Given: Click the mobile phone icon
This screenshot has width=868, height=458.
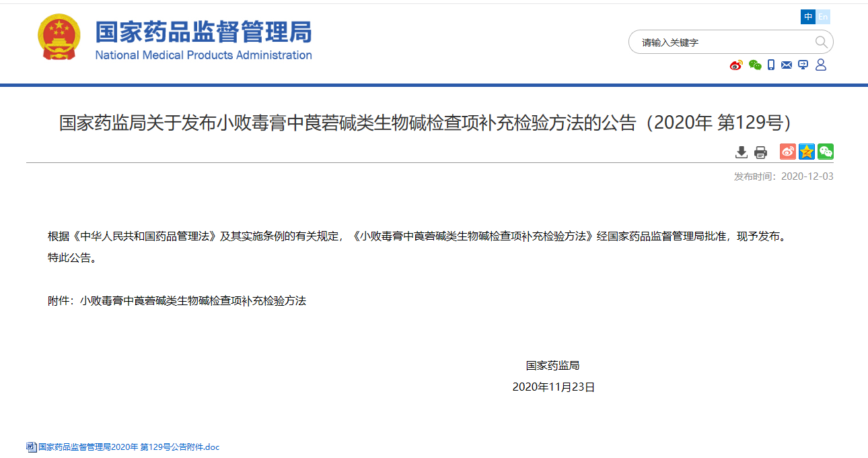Looking at the screenshot, I should click(x=771, y=65).
